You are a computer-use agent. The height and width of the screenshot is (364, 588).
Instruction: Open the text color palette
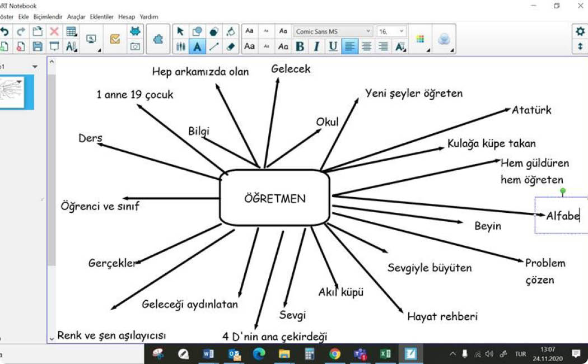[x=420, y=39]
